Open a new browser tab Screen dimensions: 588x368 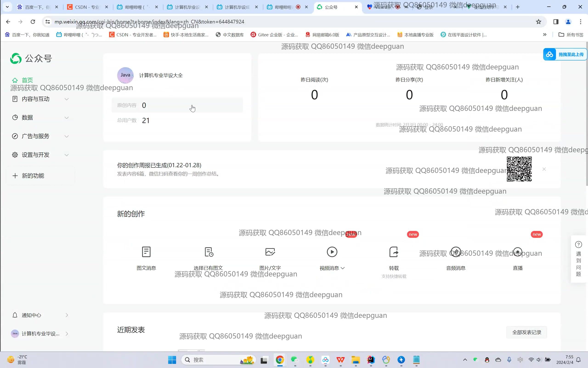517,7
